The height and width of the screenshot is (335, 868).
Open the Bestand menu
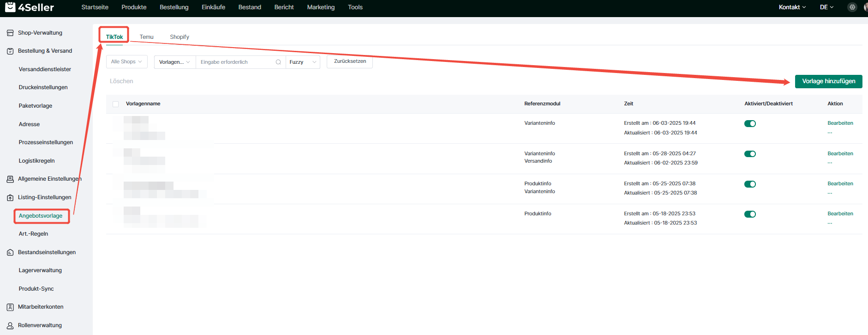(x=250, y=7)
